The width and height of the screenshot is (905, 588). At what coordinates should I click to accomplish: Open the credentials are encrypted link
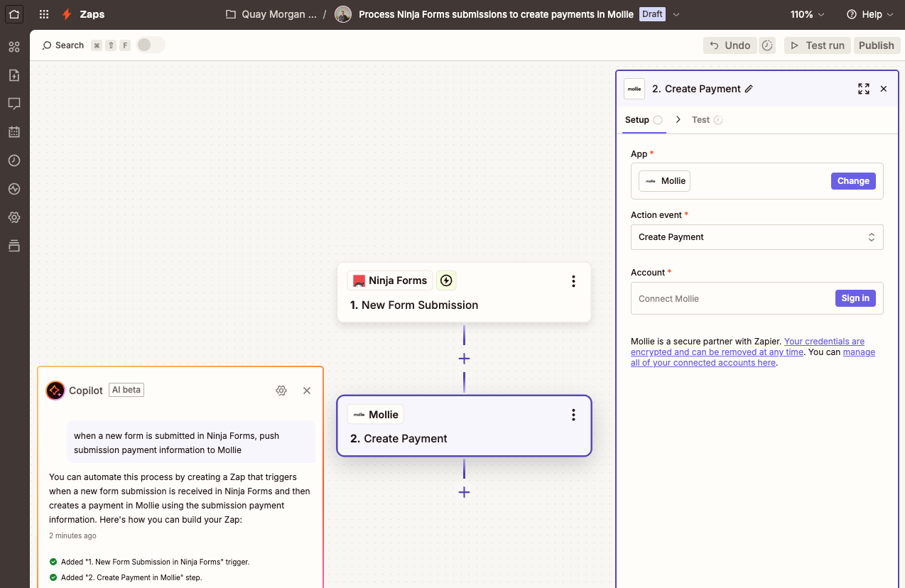pyautogui.click(x=747, y=347)
